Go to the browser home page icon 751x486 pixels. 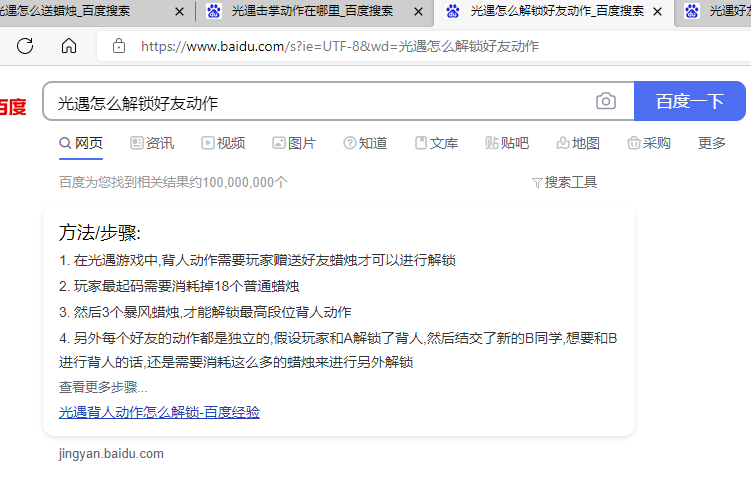coord(69,46)
